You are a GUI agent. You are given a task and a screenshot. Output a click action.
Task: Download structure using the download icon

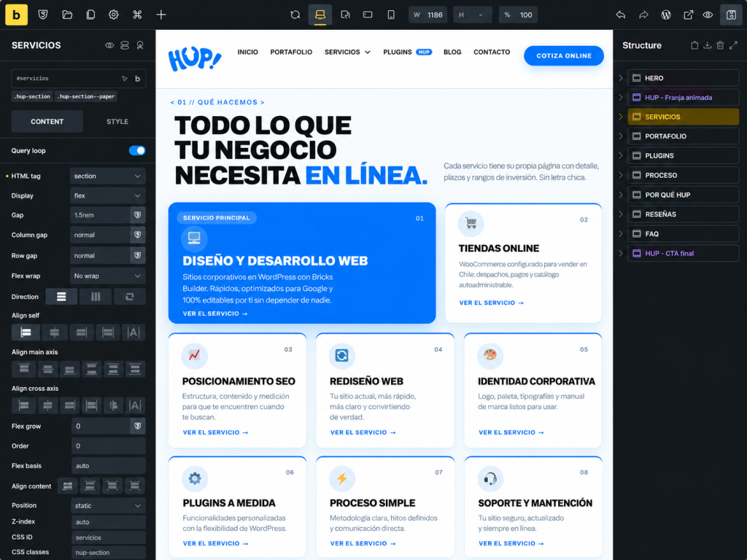point(707,45)
